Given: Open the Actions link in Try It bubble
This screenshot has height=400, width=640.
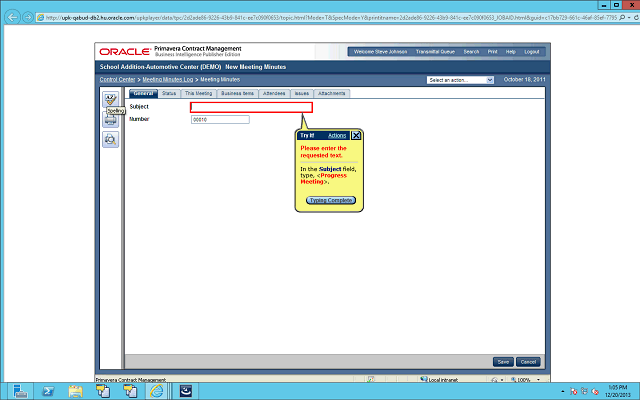Looking at the screenshot, I should tap(337, 136).
